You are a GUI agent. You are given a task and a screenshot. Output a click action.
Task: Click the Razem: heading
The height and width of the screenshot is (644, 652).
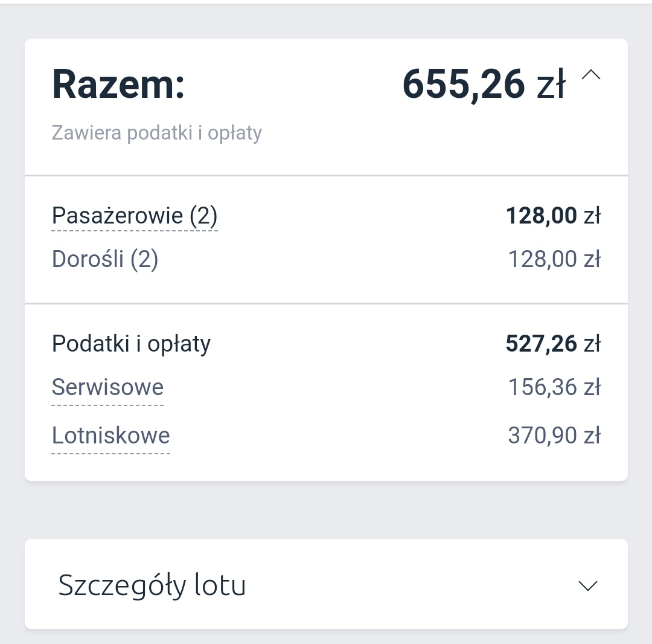[118, 85]
